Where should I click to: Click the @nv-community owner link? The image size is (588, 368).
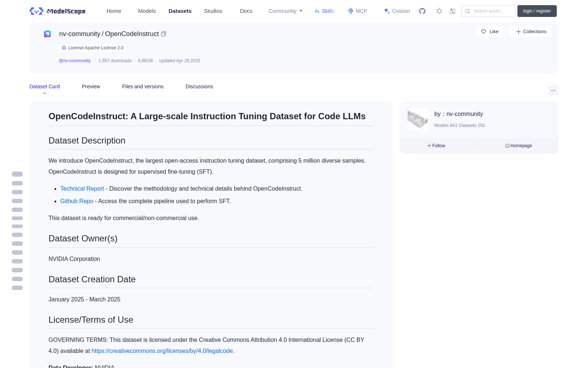point(75,61)
